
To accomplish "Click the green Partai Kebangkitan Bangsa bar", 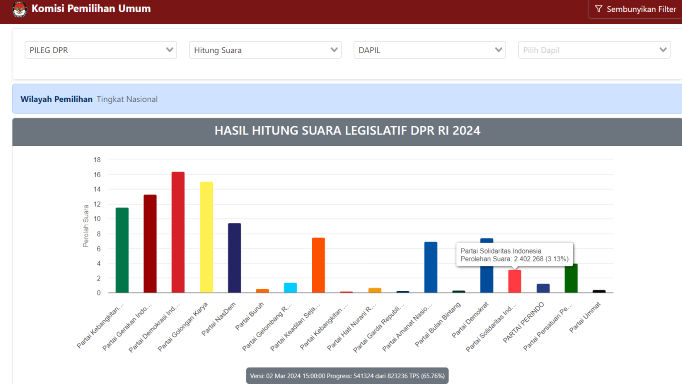I will tap(122, 250).
